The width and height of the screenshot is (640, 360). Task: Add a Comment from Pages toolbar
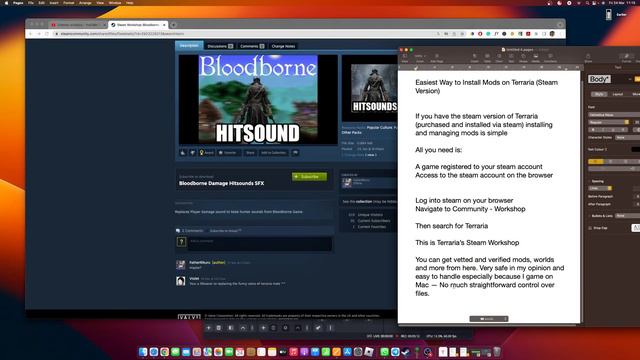pyautogui.click(x=551, y=58)
